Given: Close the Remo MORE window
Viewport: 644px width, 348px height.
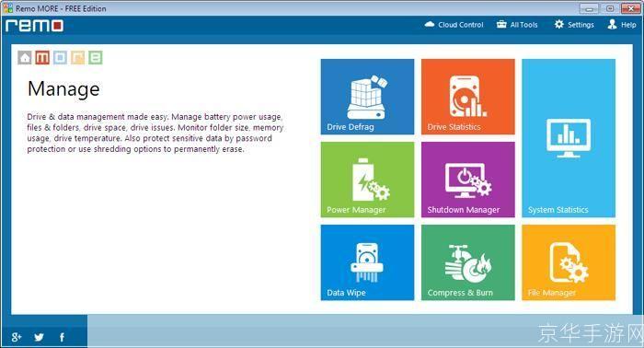Looking at the screenshot, I should [631, 8].
